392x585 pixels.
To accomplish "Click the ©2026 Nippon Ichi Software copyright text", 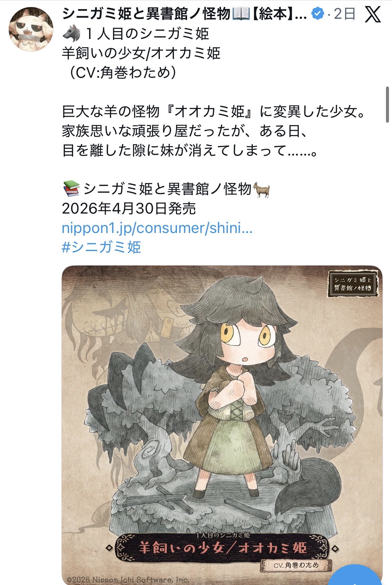I will 128,580.
